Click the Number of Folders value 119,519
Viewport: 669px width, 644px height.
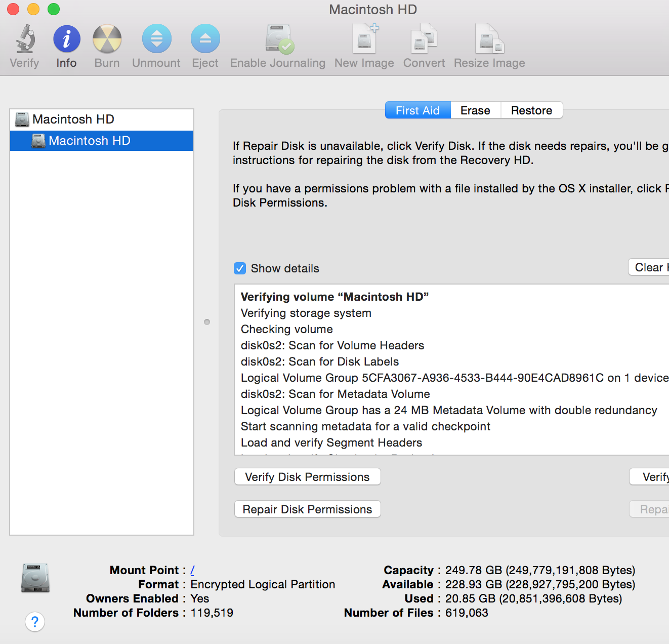click(212, 613)
